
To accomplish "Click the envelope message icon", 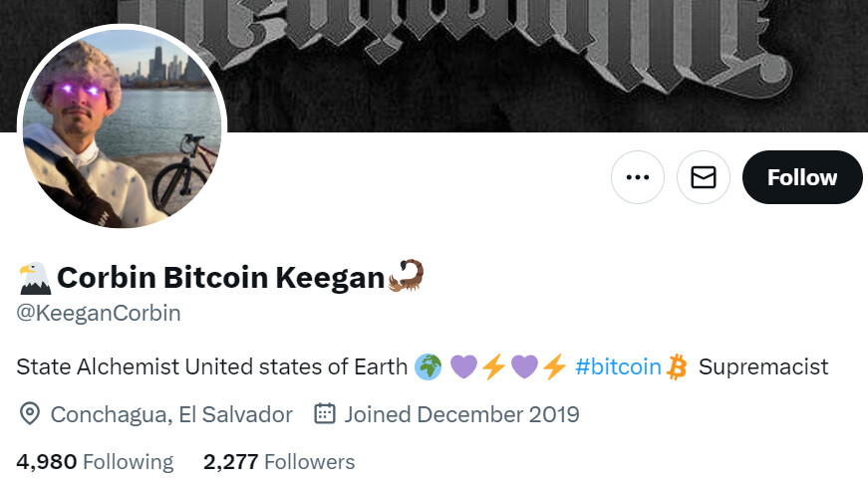I will point(704,177).
